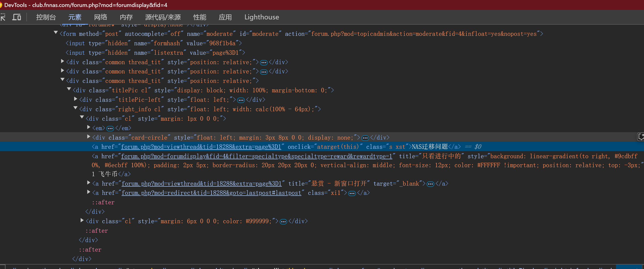Image resolution: width=644 pixels, height=269 pixels.
Task: Open the lastpost redirect href link
Action: (x=211, y=193)
